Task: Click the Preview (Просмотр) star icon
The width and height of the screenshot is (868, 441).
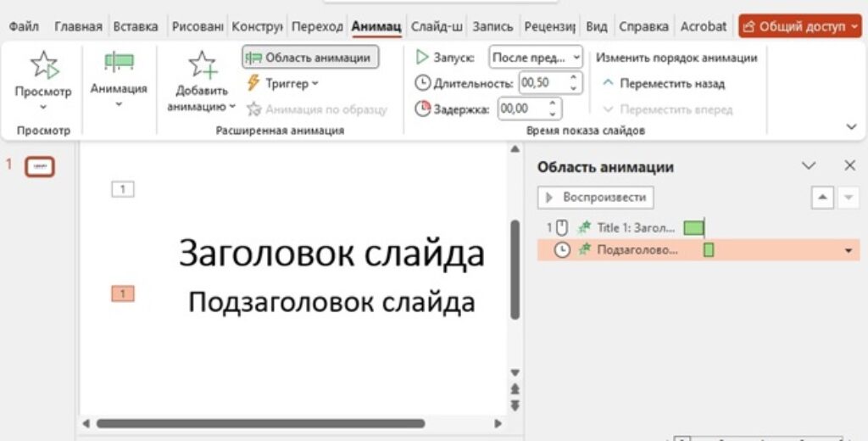Action: coord(43,66)
